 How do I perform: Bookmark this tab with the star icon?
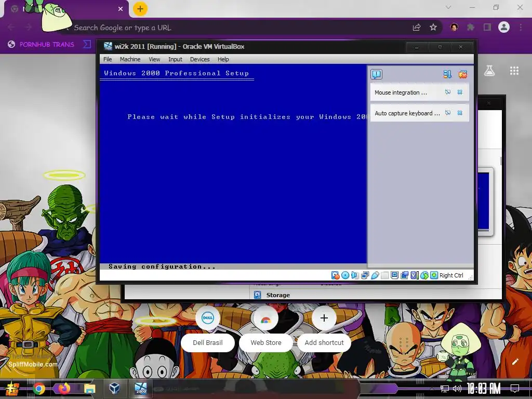[x=433, y=28]
